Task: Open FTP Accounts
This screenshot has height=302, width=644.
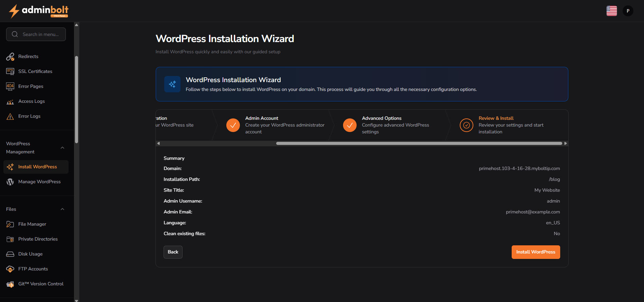Action: [x=36, y=269]
